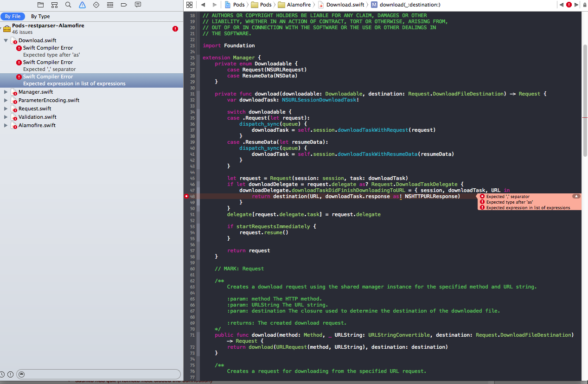The width and height of the screenshot is (588, 384).
Task: Select error 'Expected expression in list of expressions'
Action: [x=92, y=80]
